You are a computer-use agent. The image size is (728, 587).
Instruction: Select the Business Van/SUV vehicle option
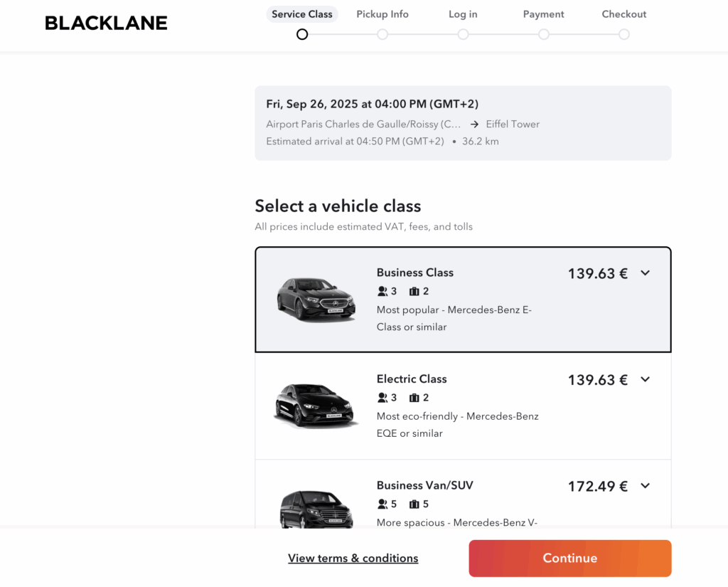tap(463, 494)
